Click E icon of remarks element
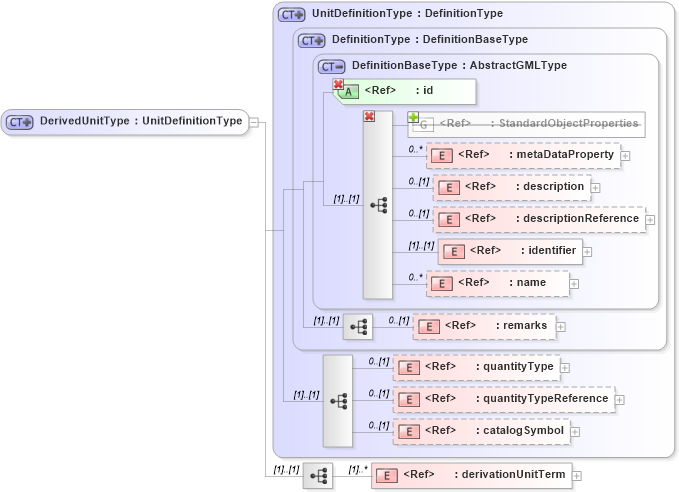679x492 pixels. click(x=429, y=327)
